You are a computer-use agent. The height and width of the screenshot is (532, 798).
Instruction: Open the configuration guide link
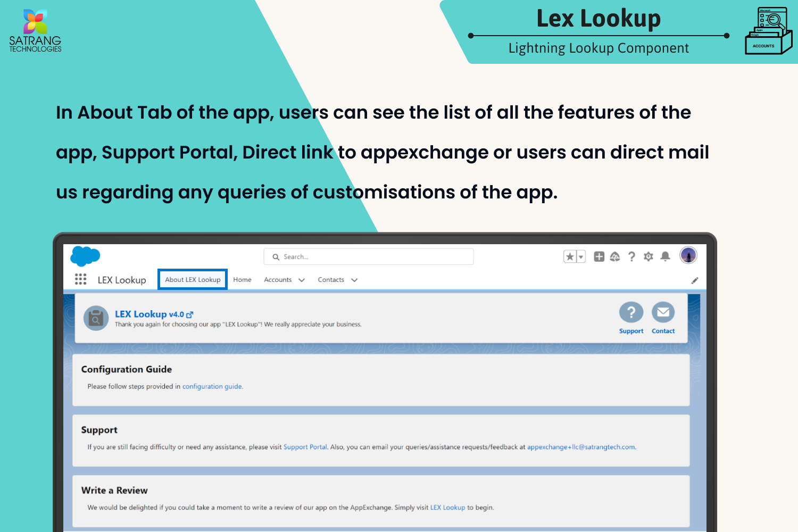(x=212, y=387)
